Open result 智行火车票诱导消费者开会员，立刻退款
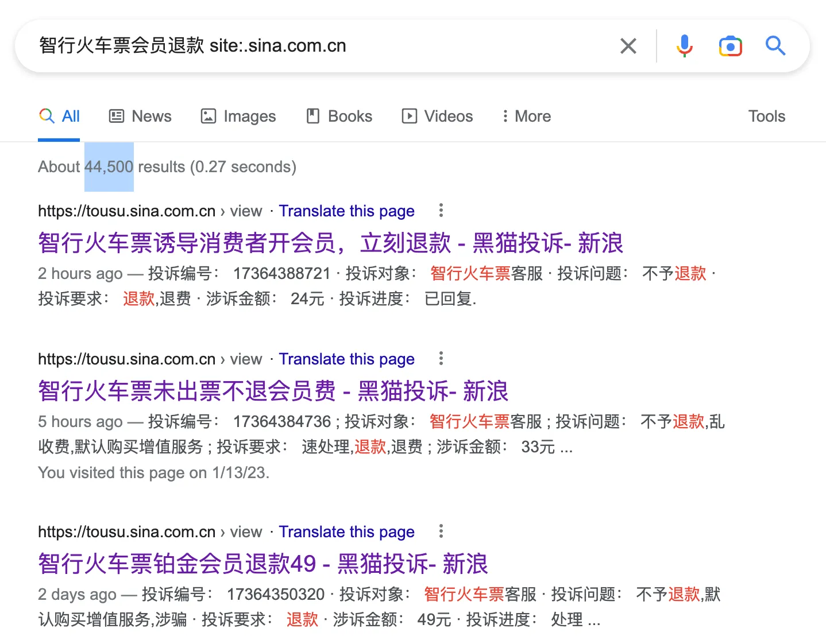This screenshot has height=644, width=826. tap(330, 243)
